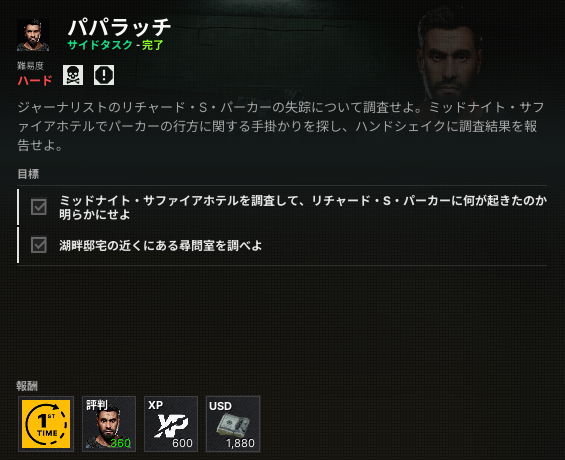Click the 報酬 section header
565x460 pixels.
(27, 386)
